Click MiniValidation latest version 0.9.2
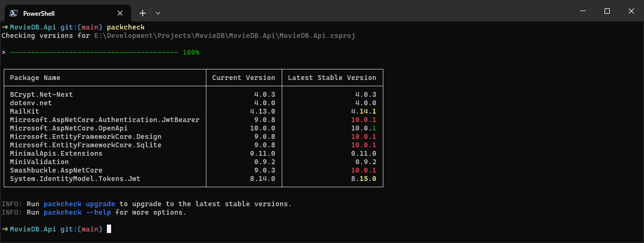Screen dimensions: 644x243 coord(366,162)
